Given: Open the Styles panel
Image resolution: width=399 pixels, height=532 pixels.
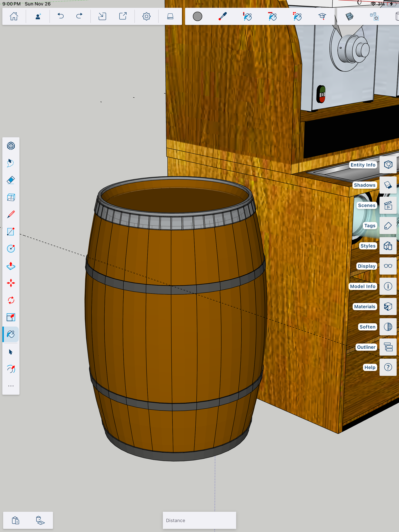Looking at the screenshot, I should coord(388,246).
